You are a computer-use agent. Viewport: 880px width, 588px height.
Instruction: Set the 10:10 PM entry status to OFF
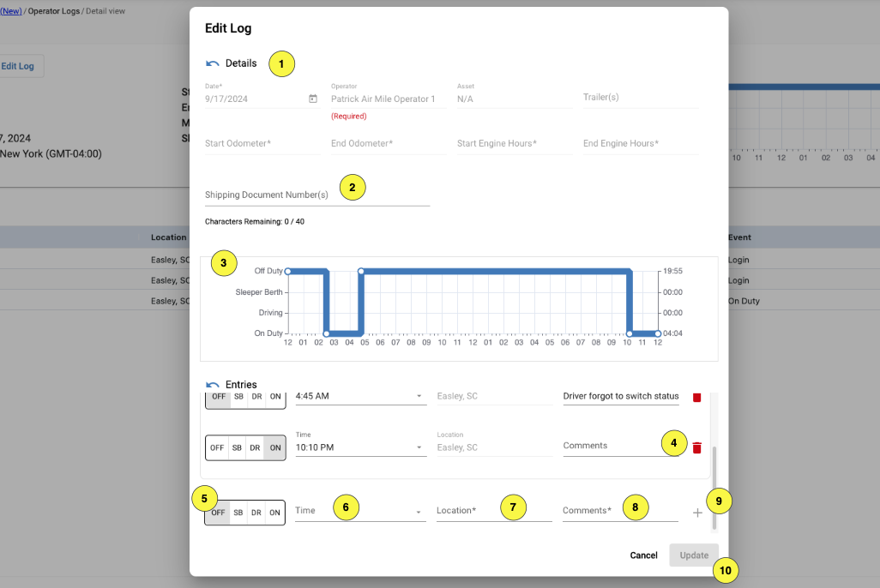point(217,447)
